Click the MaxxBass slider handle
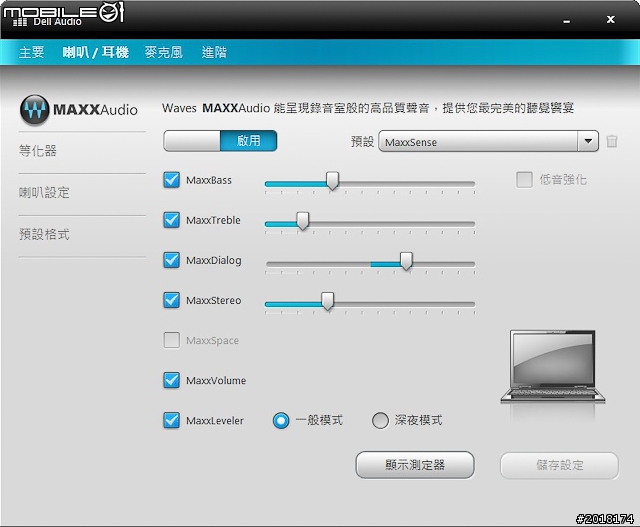Screen dimensions: 640x527 (x=333, y=180)
